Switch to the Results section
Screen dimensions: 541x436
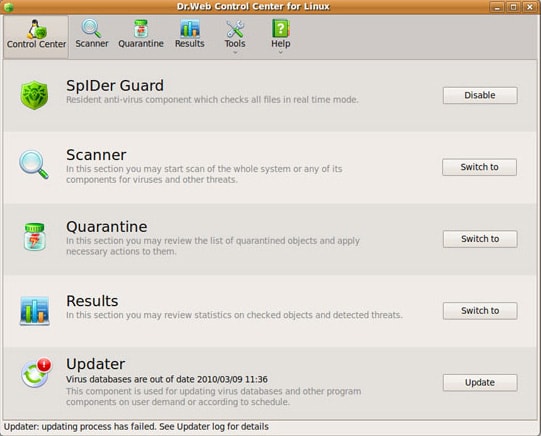pyautogui.click(x=480, y=311)
